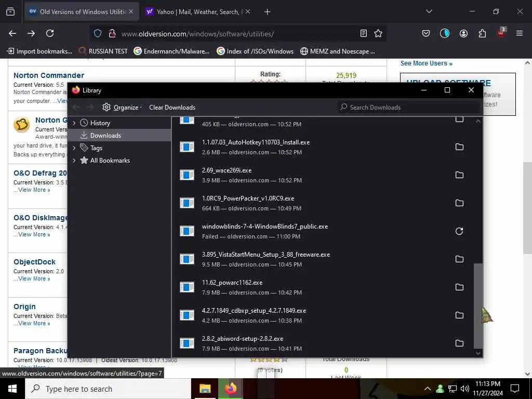Open ObjectDock link on page

[x=34, y=262]
